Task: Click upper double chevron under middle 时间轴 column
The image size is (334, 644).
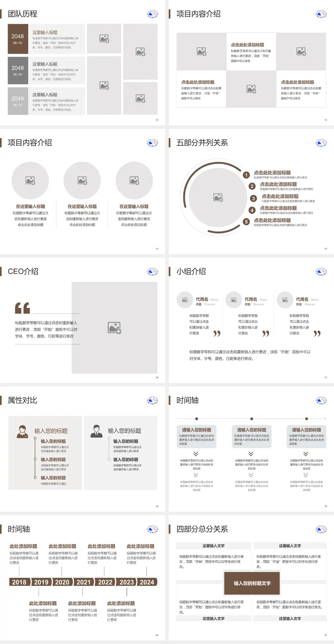Action: (x=251, y=454)
